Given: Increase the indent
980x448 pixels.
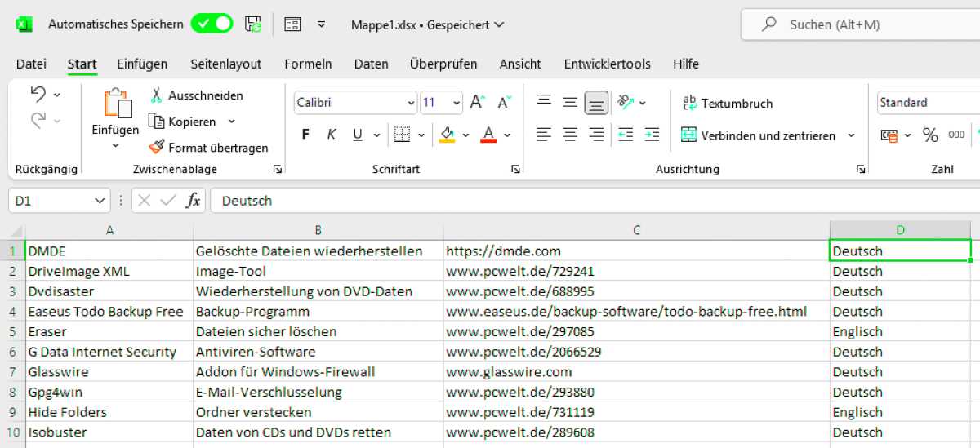Looking at the screenshot, I should 652,135.
